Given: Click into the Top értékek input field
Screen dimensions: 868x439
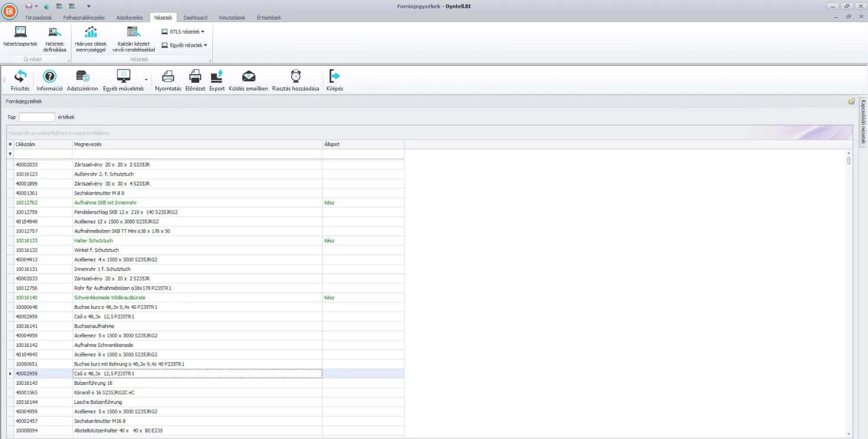Looking at the screenshot, I should point(37,117).
